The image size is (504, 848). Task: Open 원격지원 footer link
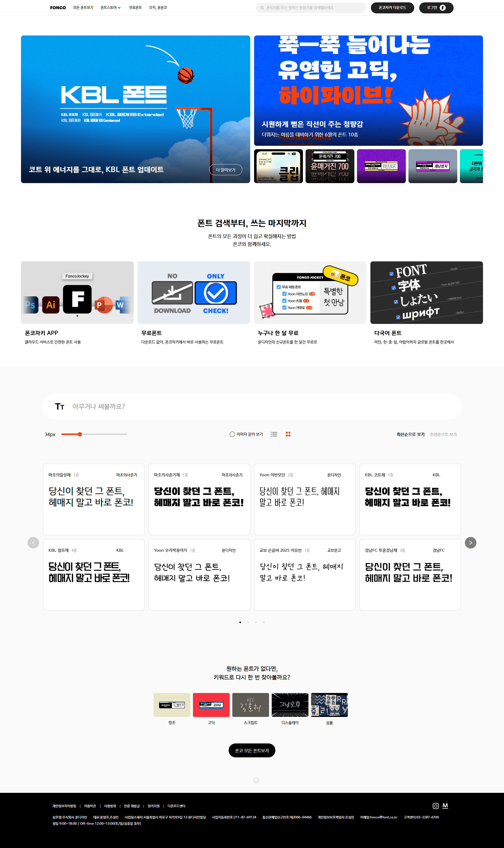click(154, 806)
